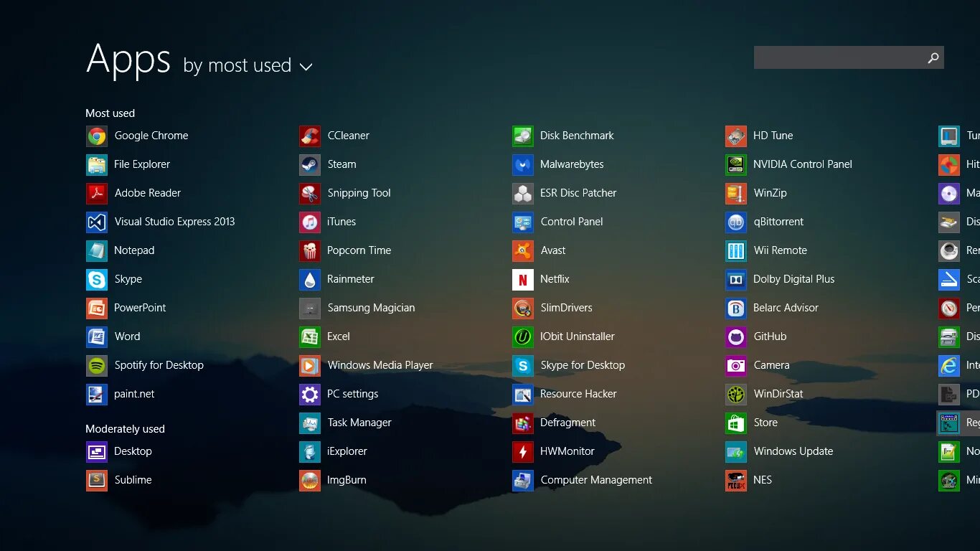Open the 'Disk Benchmark' entry
The width and height of the screenshot is (980, 551).
[x=563, y=136]
